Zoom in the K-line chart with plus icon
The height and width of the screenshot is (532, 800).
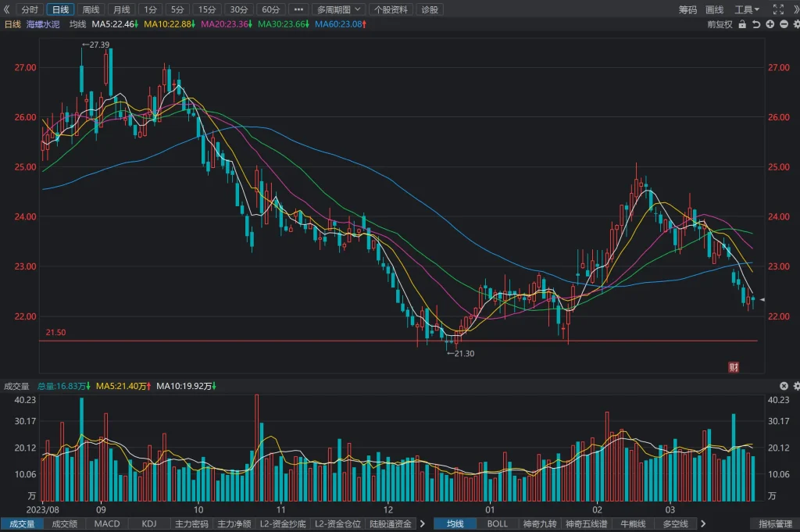pyautogui.click(x=770, y=24)
